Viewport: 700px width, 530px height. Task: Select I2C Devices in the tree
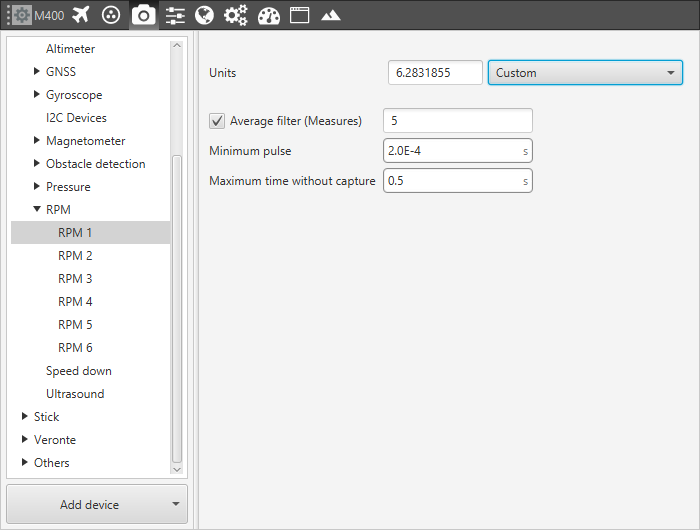point(76,118)
